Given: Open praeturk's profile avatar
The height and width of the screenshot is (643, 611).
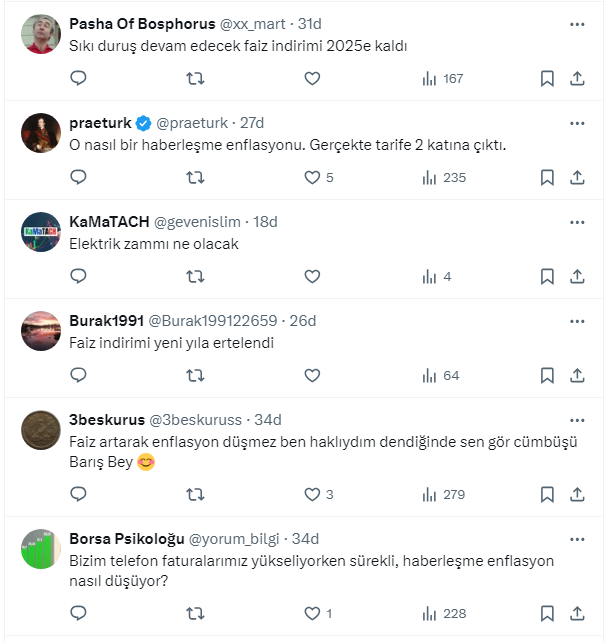Looking at the screenshot, I should [41, 133].
